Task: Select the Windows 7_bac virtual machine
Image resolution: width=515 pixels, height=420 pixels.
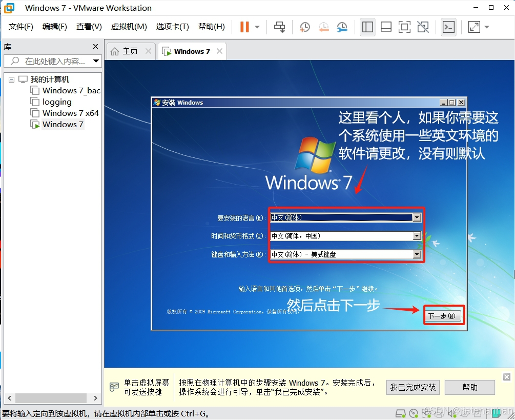Action: (71, 90)
